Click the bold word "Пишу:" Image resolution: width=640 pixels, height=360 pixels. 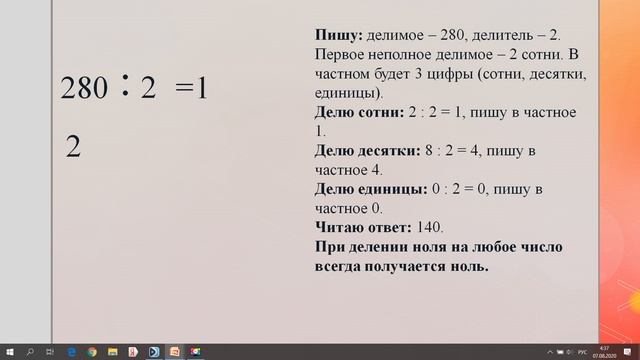coord(339,36)
